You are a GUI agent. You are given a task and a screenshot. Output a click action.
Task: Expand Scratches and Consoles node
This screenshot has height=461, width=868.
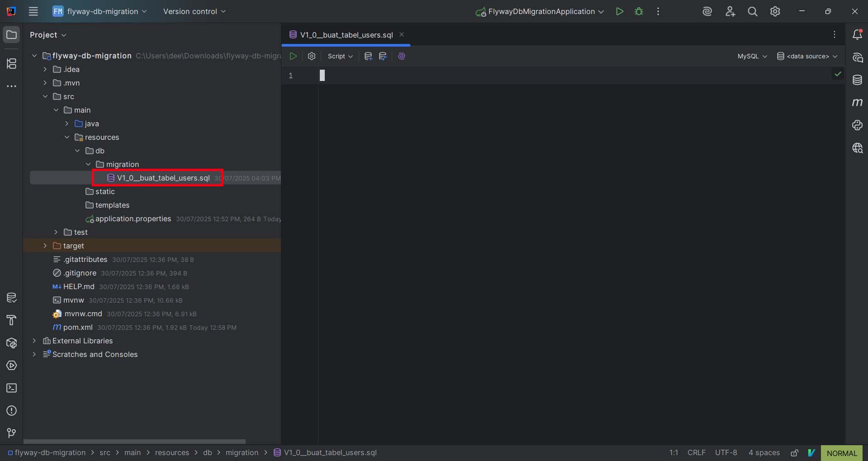click(x=34, y=354)
